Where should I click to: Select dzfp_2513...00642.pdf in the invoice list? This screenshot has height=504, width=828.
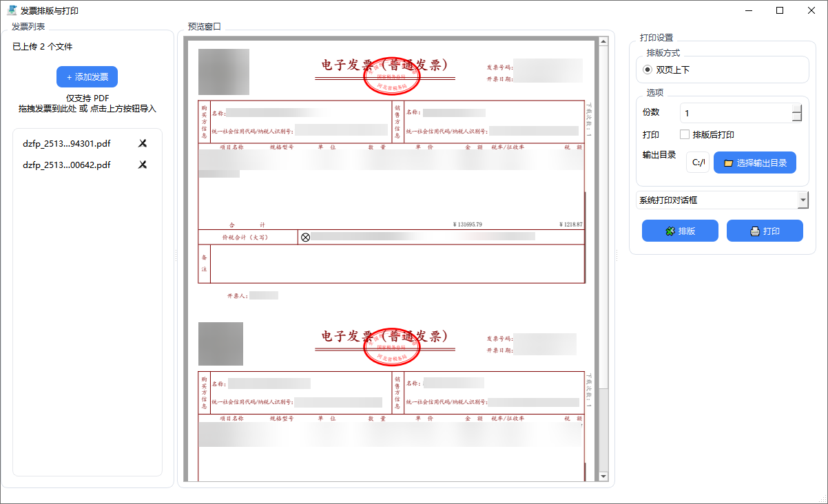click(67, 165)
